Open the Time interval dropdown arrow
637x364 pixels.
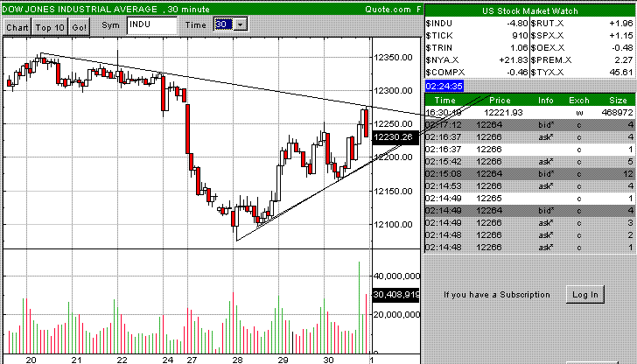coord(241,24)
